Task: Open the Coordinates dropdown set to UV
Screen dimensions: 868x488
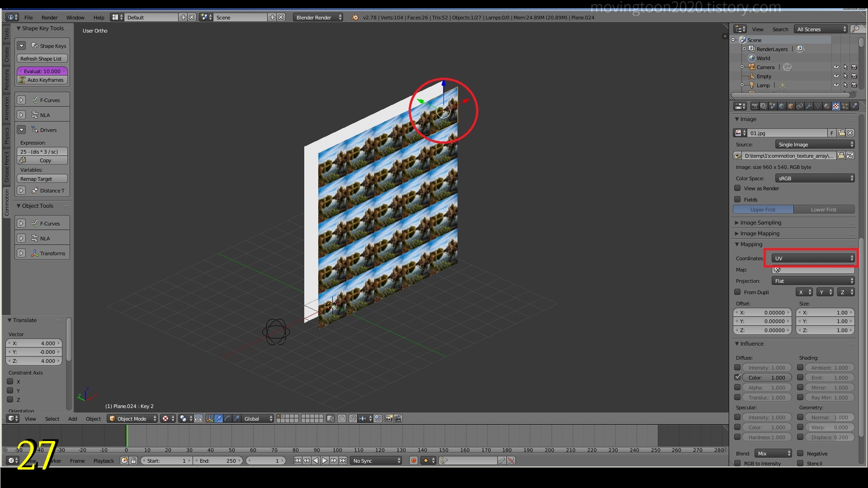Action: [x=813, y=258]
